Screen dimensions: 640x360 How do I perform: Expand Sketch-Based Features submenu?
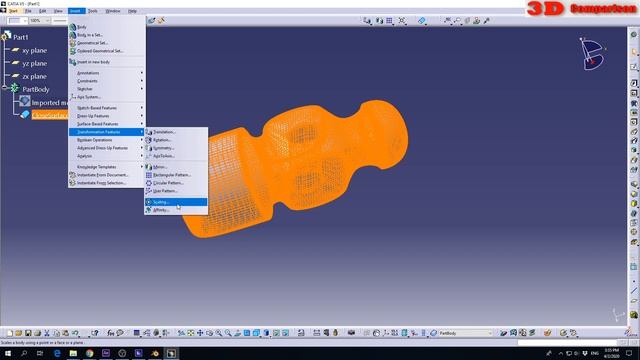pos(107,108)
